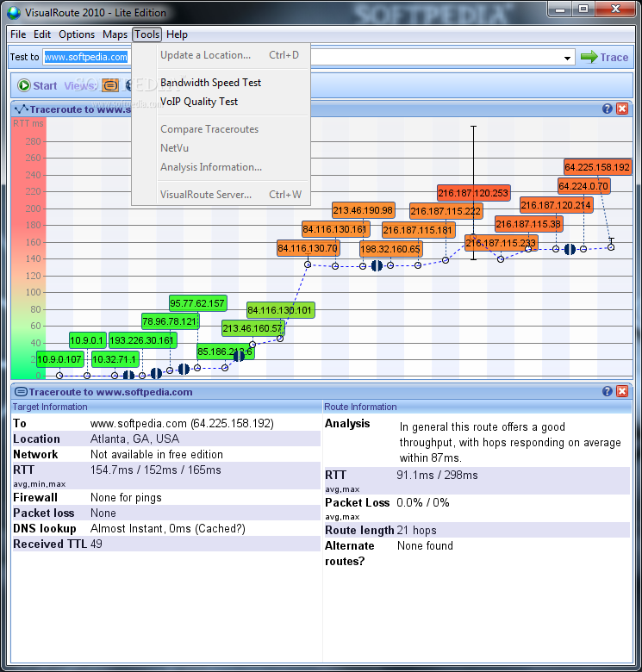Viewport: 642px width, 672px height.
Task: Click the final hop circle marker on graph
Action: coord(611,247)
